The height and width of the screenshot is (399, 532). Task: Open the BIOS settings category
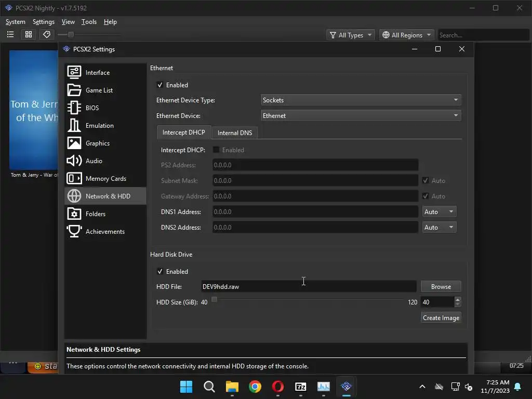tap(105, 108)
